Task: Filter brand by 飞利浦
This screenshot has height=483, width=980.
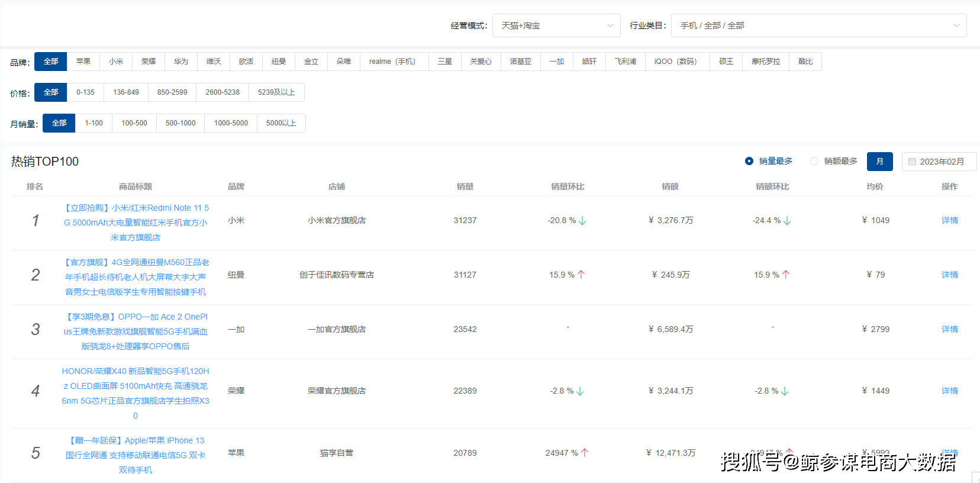Action: click(x=626, y=62)
